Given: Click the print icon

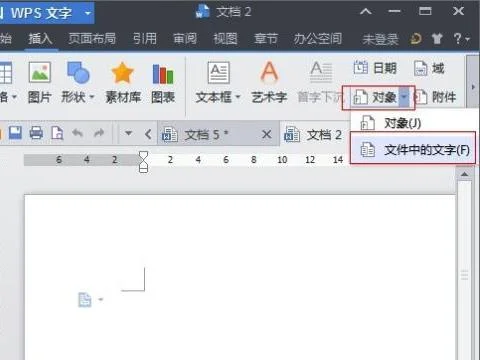Looking at the screenshot, I should 36,133.
